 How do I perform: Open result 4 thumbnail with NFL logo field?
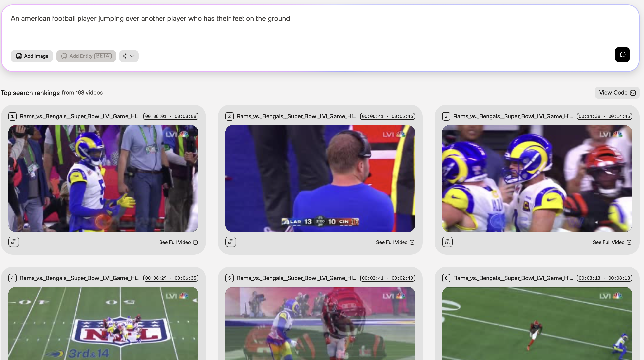tap(103, 324)
